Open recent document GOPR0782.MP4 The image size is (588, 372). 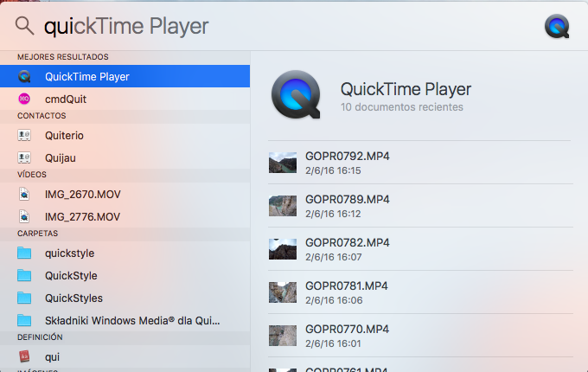click(x=420, y=248)
